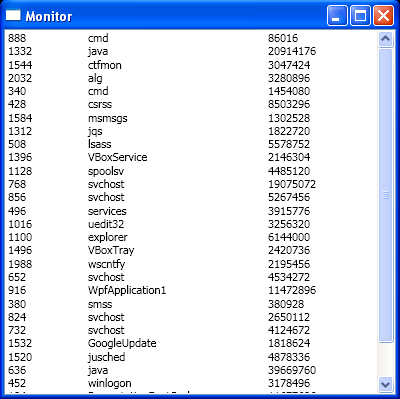
Task: Maximize the Monitor window
Action: tap(360, 15)
